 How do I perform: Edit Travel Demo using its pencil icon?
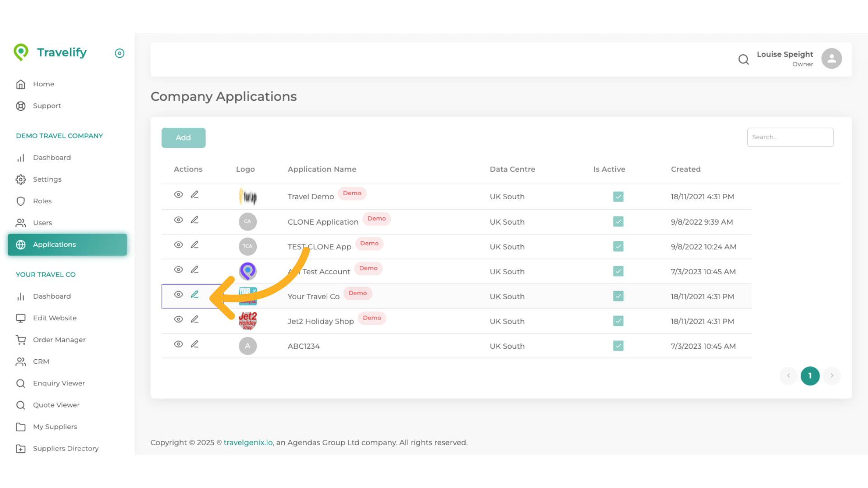(195, 194)
